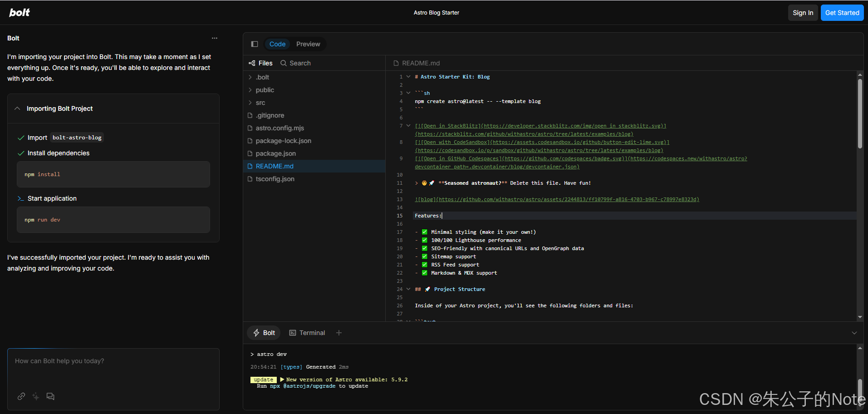The height and width of the screenshot is (414, 868).
Task: Select the Terminal tab
Action: click(307, 333)
